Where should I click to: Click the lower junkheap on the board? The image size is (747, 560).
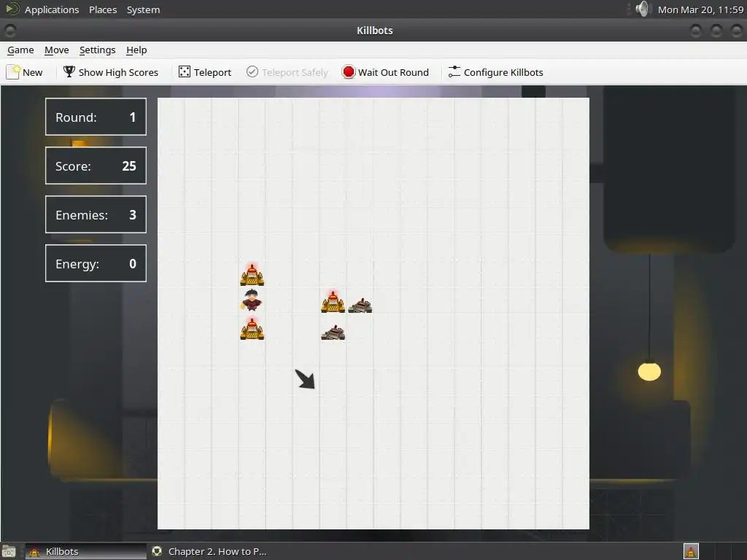(x=333, y=332)
